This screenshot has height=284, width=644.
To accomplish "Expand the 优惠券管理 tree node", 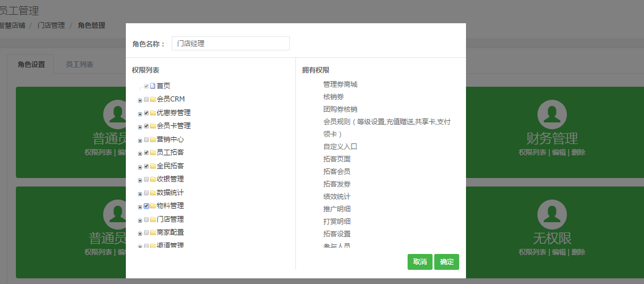I will [140, 114].
